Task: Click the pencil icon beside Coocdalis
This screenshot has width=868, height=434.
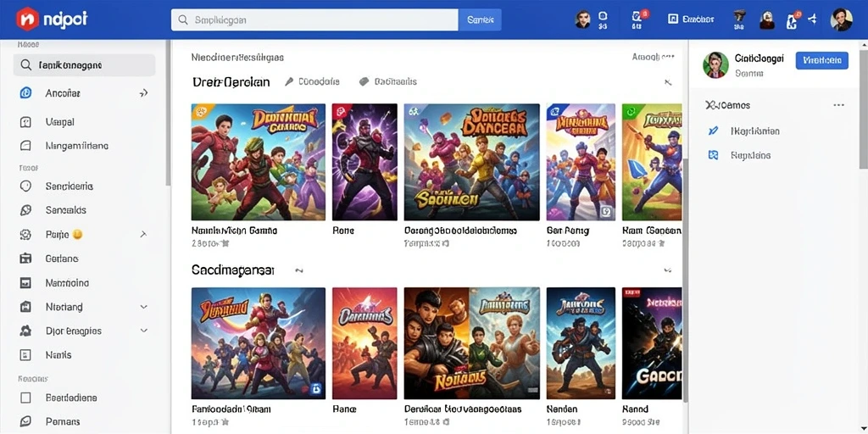Action: pos(289,82)
